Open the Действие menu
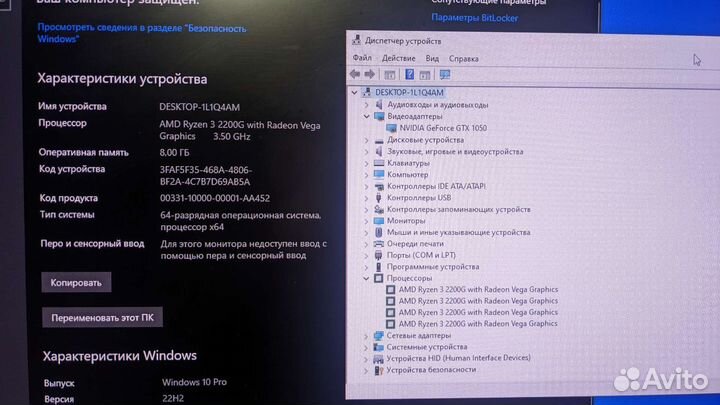The height and width of the screenshot is (405, 720). point(399,58)
